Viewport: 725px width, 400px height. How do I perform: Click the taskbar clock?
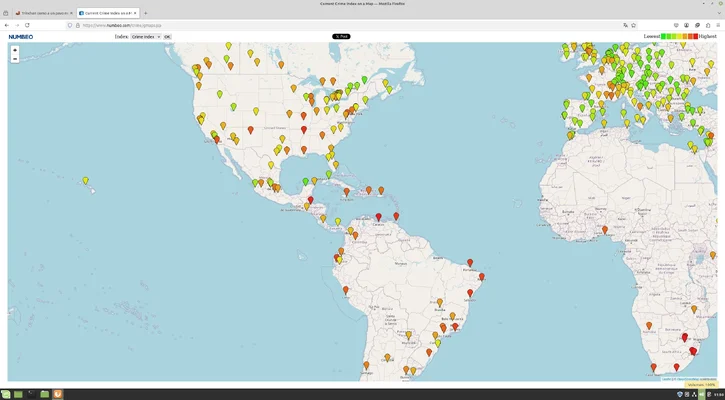click(718, 394)
